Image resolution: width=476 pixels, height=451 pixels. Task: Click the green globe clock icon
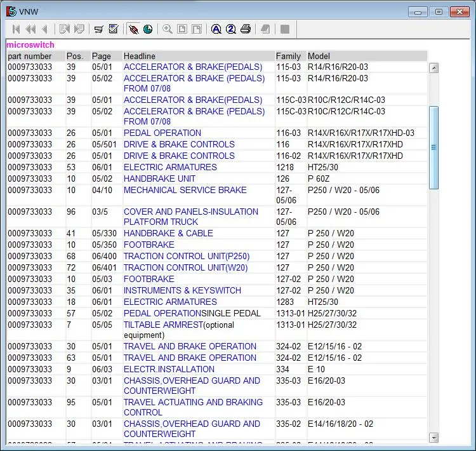tap(148, 29)
